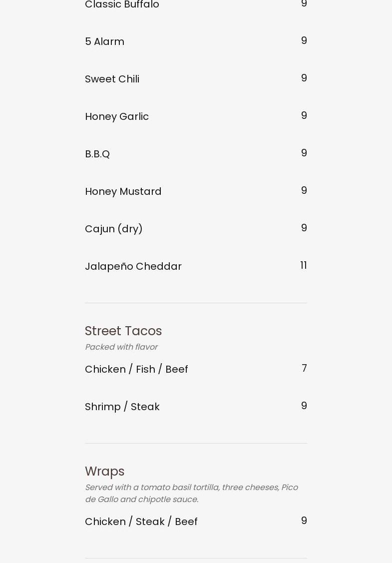Select the Shrimp / Steak tacos item

click(122, 407)
